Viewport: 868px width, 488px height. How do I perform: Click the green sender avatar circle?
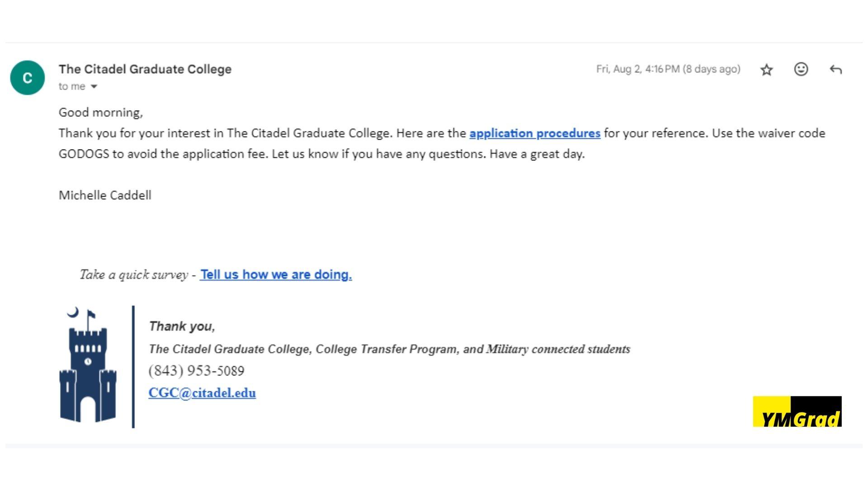[28, 78]
